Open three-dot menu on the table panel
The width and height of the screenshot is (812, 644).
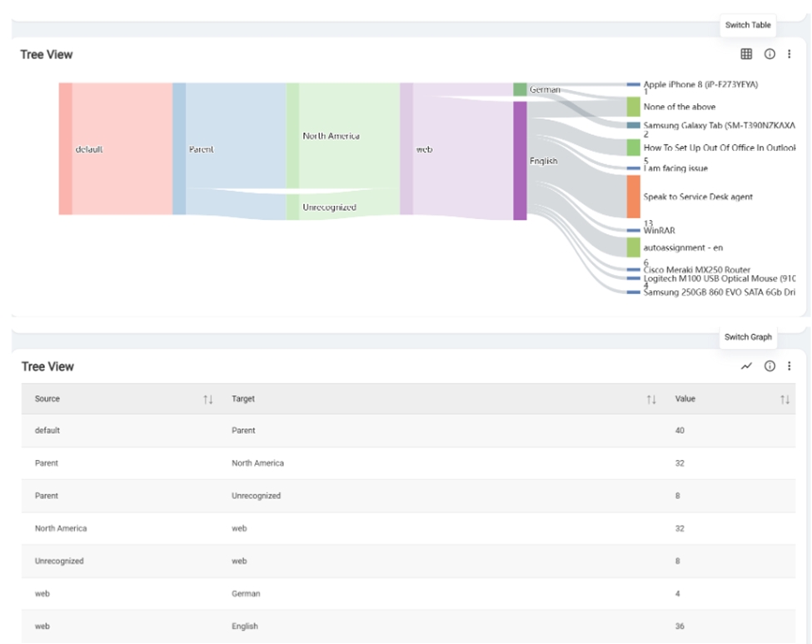[790, 367]
